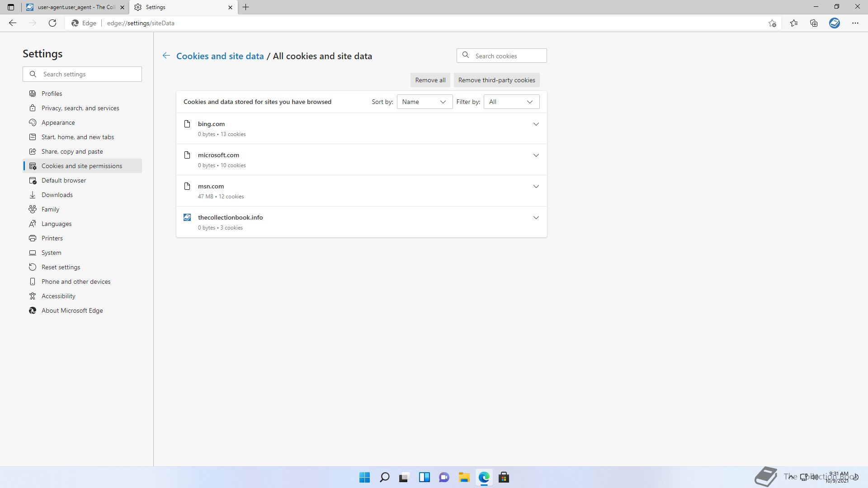Open Family settings
This screenshot has width=868, height=488.
coord(82,209)
